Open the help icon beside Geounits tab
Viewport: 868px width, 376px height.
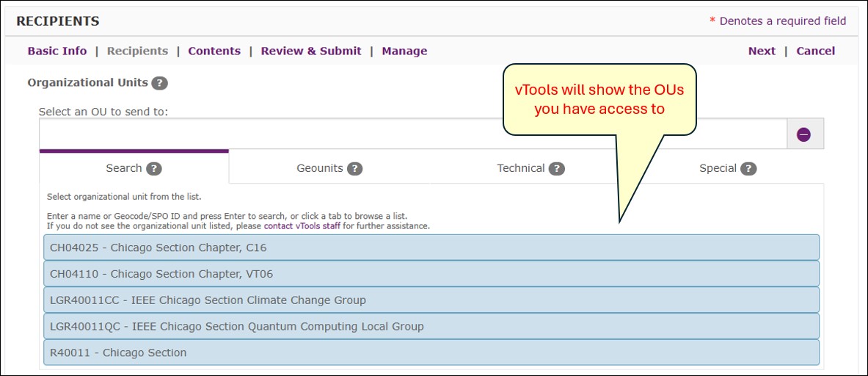(x=355, y=168)
